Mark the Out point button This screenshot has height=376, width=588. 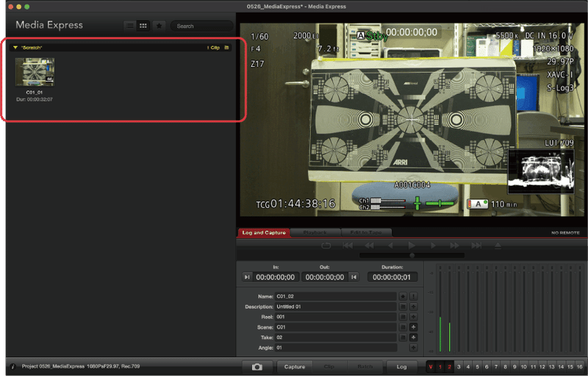[354, 277]
